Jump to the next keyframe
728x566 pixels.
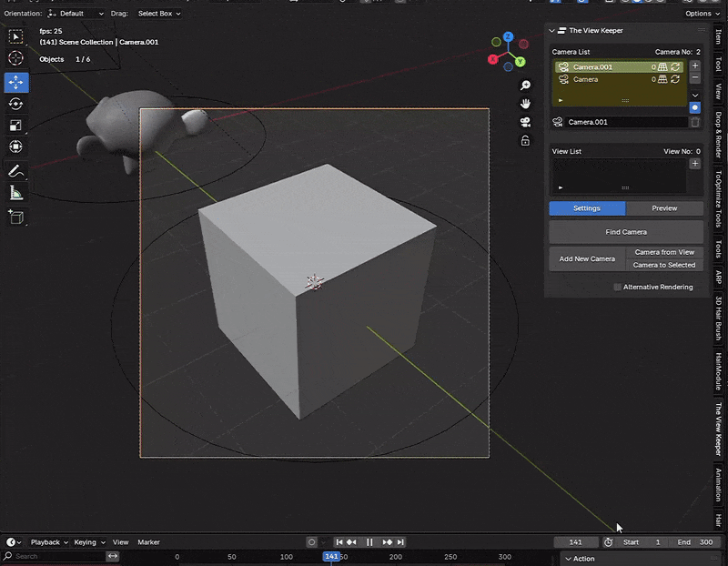(x=388, y=541)
